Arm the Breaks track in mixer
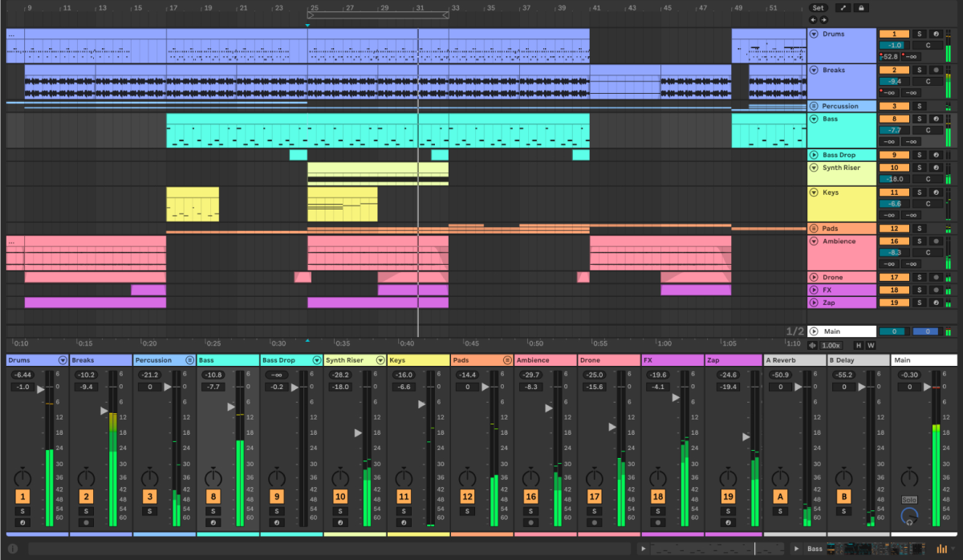This screenshot has width=963, height=560. pos(86,522)
